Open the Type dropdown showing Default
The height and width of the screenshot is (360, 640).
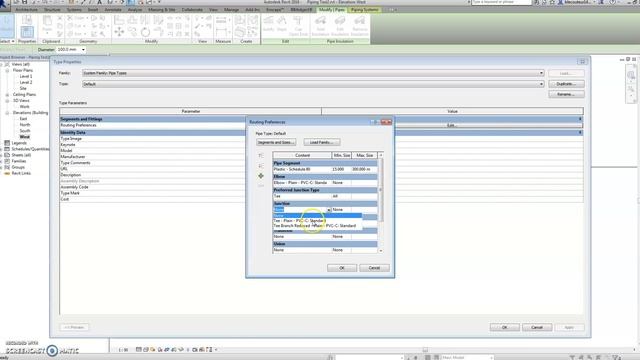[541, 84]
